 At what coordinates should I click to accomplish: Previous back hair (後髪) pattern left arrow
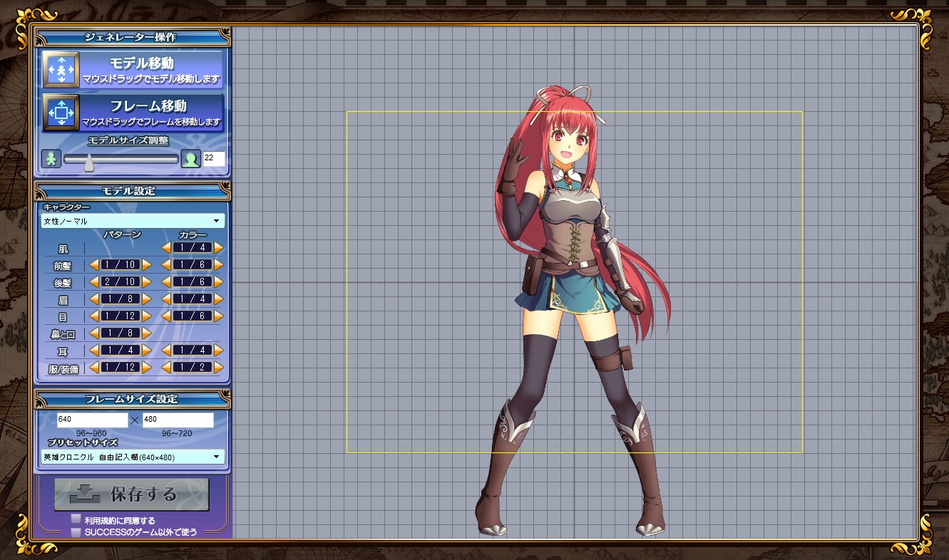[94, 282]
